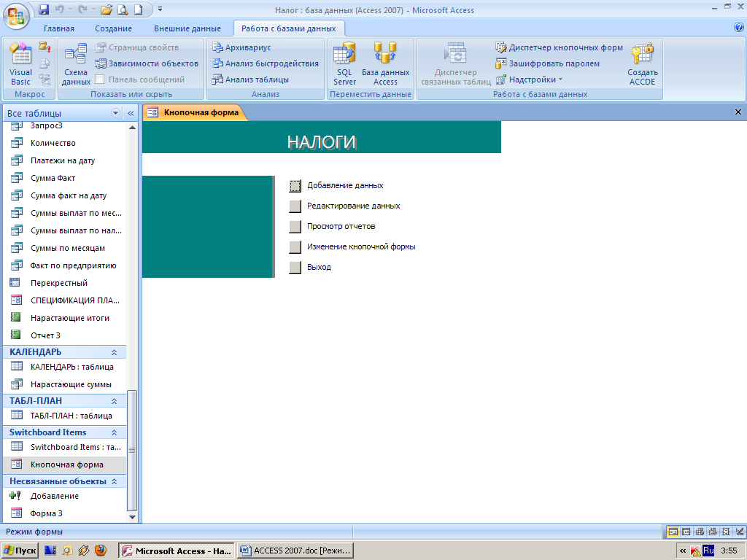Image resolution: width=747 pixels, height=560 pixels.
Task: Open the Пуск start menu
Action: click(20, 551)
